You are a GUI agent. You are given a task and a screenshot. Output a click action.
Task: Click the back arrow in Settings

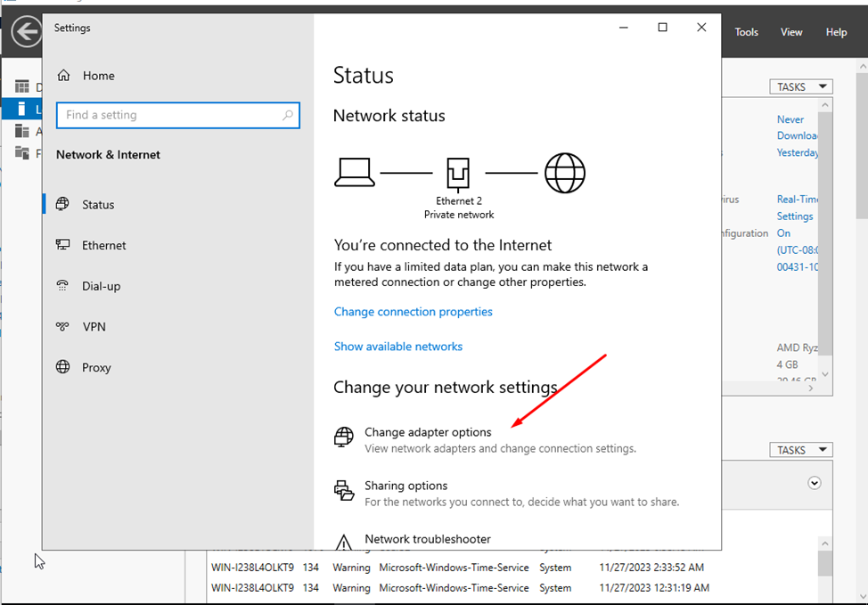pos(25,32)
